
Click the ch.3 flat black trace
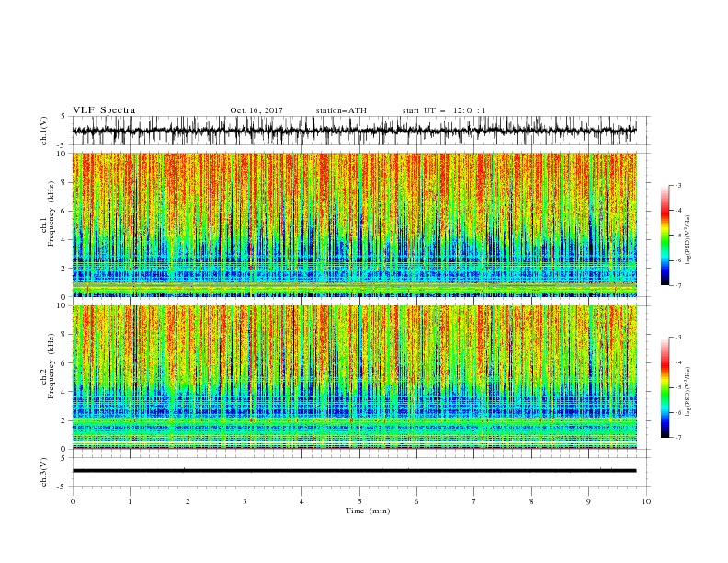[355, 471]
